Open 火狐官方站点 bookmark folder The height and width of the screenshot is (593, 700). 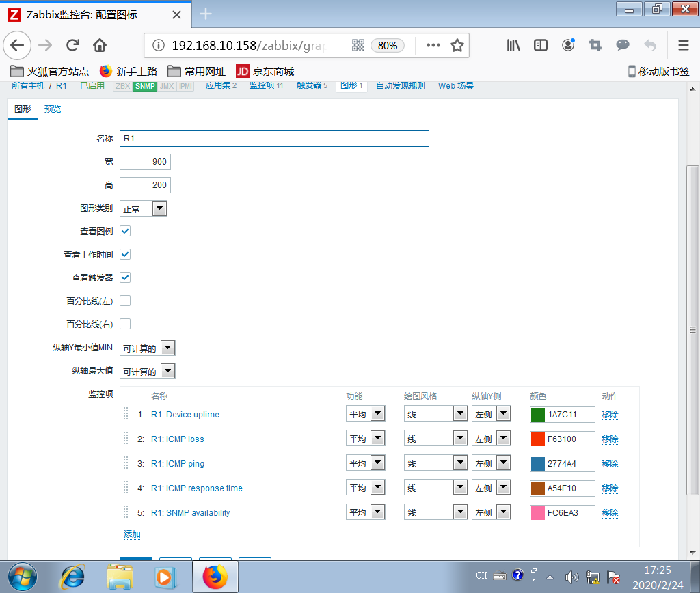pyautogui.click(x=49, y=71)
